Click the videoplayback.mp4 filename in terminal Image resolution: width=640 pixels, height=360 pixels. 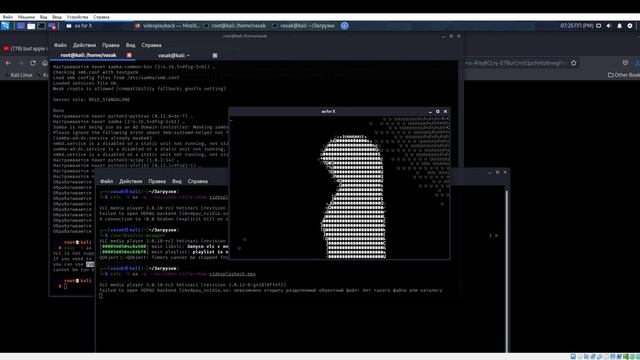tap(232, 274)
